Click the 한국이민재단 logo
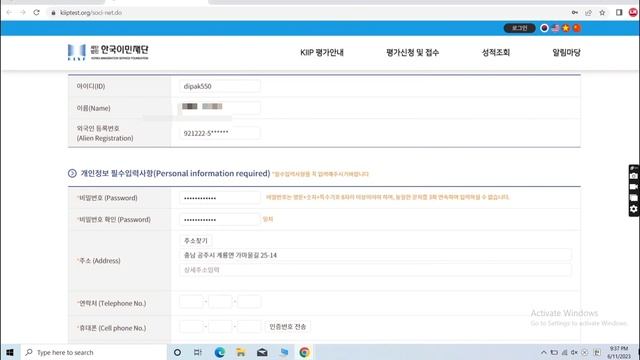 (108, 52)
